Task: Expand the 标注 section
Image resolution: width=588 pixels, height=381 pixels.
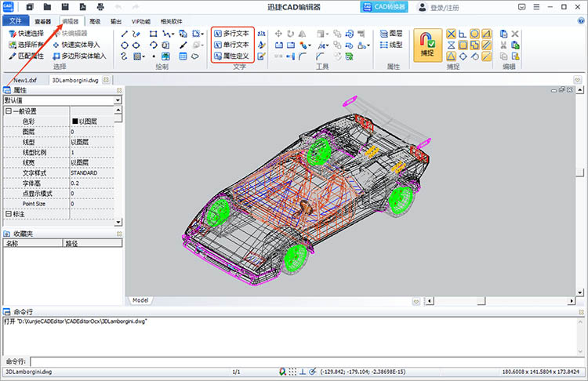Action: 9,214
